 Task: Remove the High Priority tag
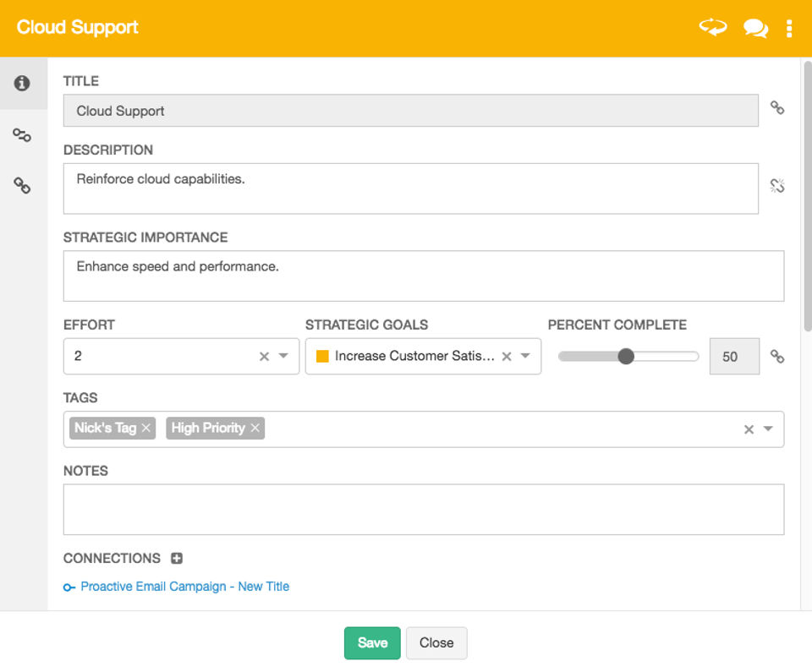click(255, 429)
